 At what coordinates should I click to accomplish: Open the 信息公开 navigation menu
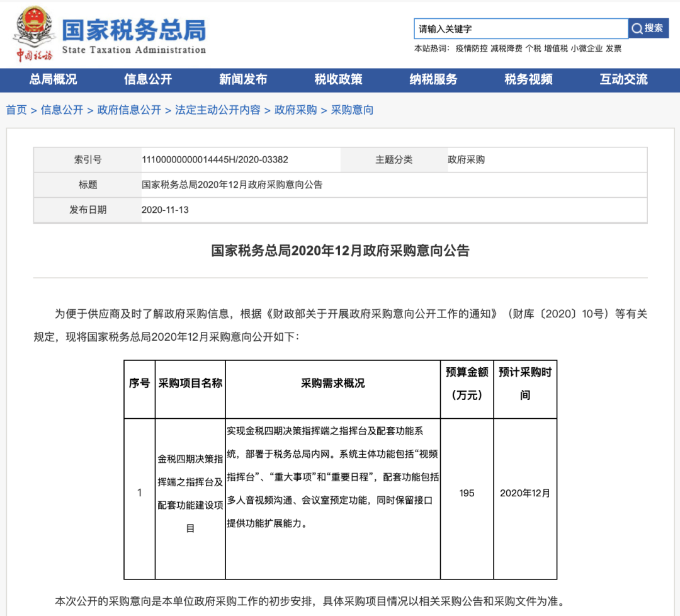click(x=148, y=79)
